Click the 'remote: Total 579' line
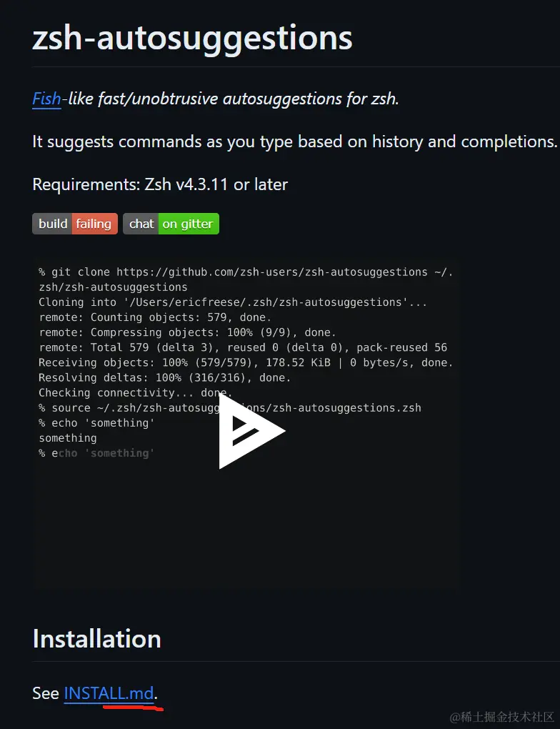The width and height of the screenshot is (560, 729). (243, 347)
